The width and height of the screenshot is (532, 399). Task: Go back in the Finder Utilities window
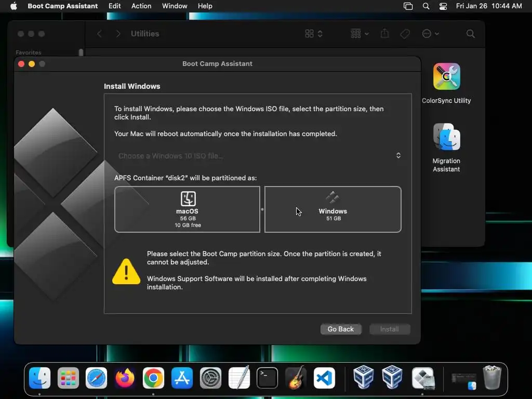click(x=99, y=34)
